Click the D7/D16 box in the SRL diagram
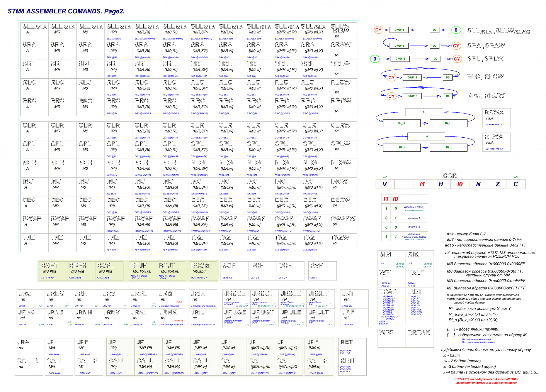Viewport: 546px width, 392px height. coord(400,59)
